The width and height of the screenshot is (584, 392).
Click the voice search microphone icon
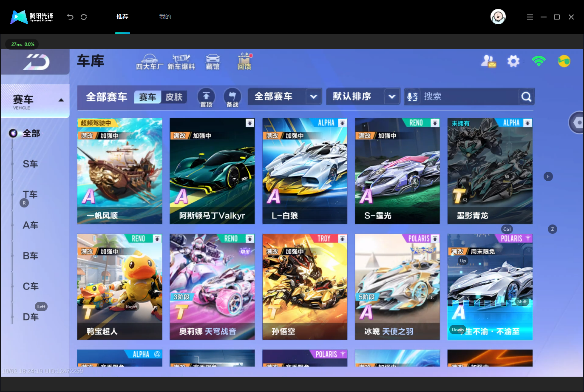(x=412, y=97)
